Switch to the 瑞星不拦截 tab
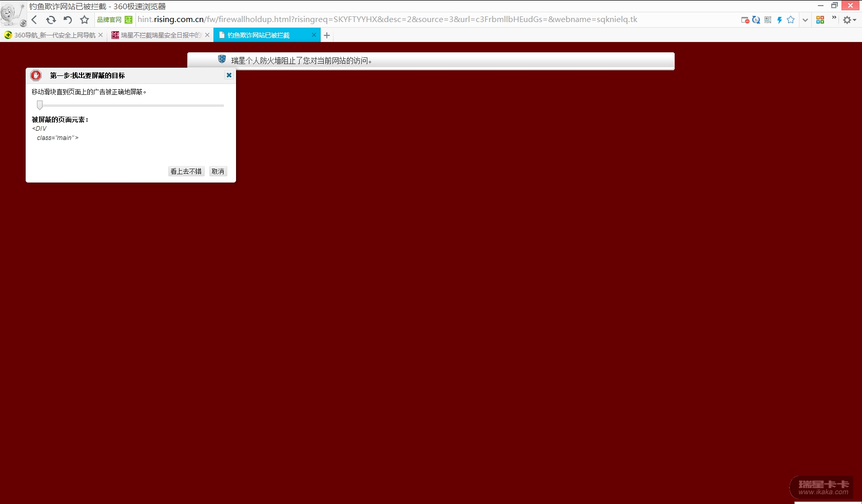This screenshot has height=504, width=862. pos(161,35)
